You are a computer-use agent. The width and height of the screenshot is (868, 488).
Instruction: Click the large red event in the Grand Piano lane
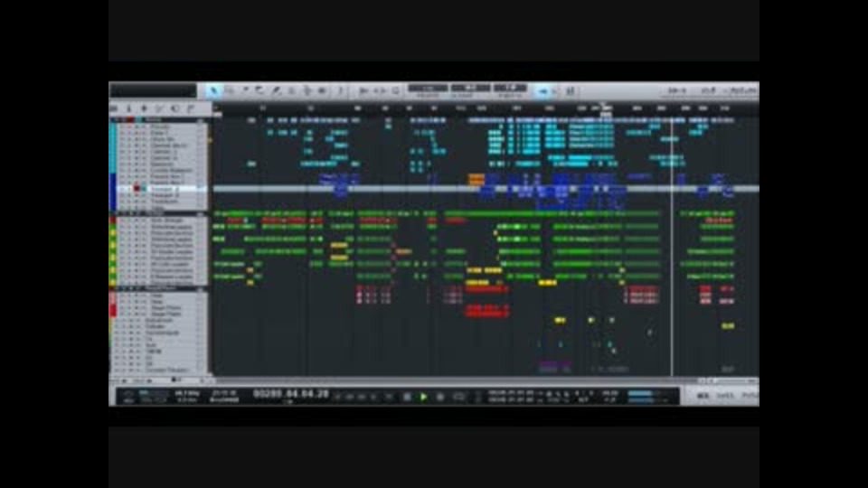(x=486, y=311)
